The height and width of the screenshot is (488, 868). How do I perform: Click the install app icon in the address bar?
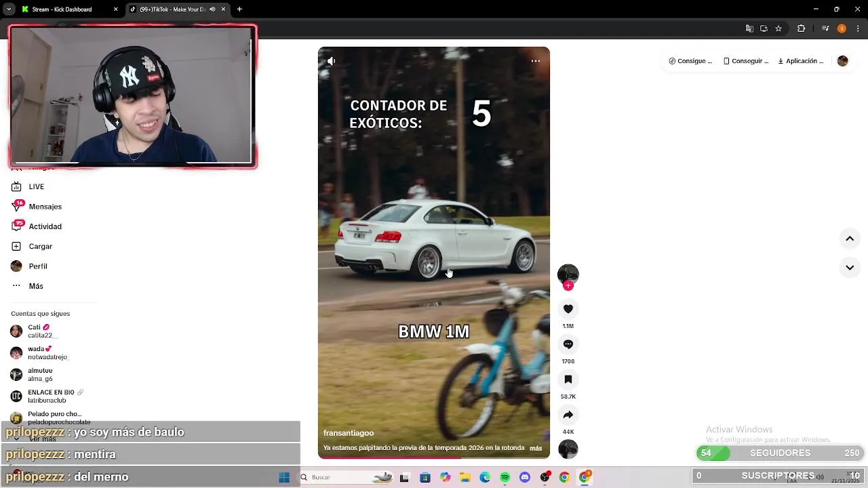pyautogui.click(x=764, y=28)
